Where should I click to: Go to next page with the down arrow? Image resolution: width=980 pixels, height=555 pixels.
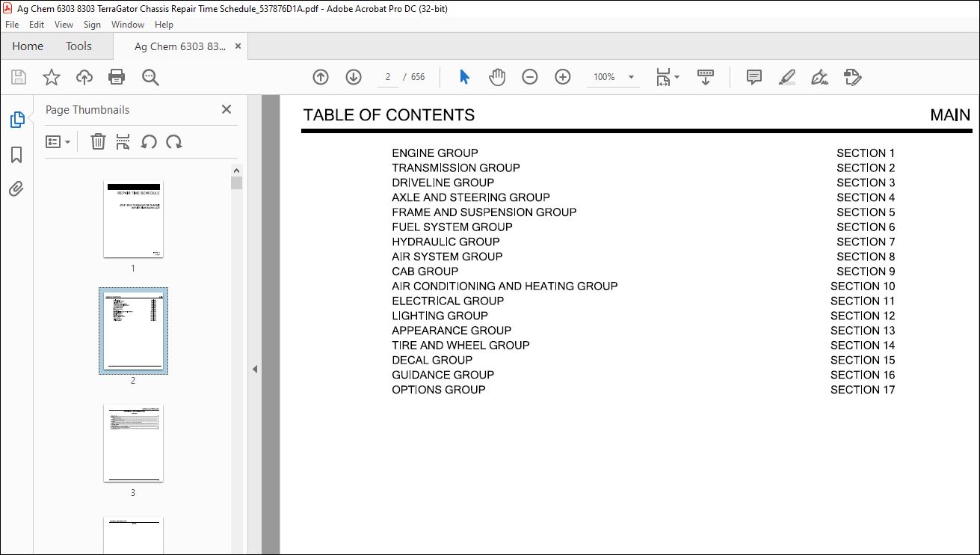(354, 77)
